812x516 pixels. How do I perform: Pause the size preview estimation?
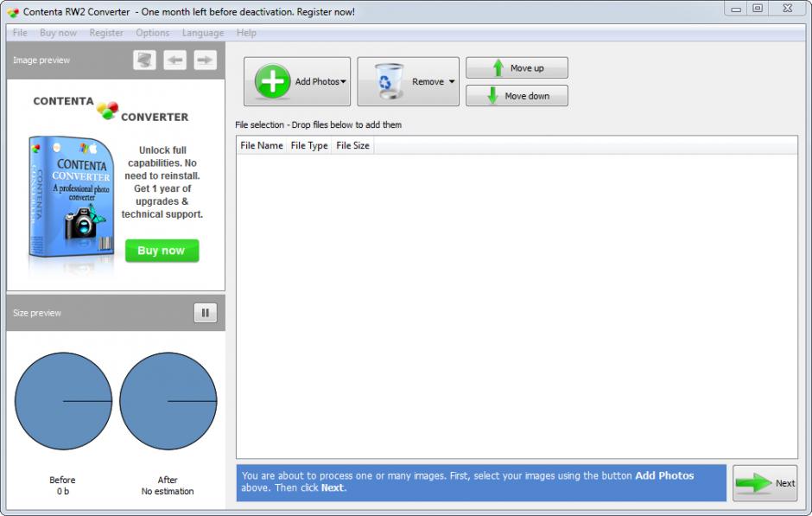206,313
